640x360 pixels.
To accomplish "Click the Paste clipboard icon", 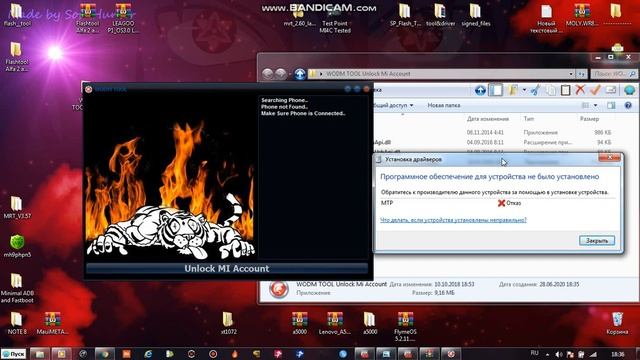I will [565, 90].
